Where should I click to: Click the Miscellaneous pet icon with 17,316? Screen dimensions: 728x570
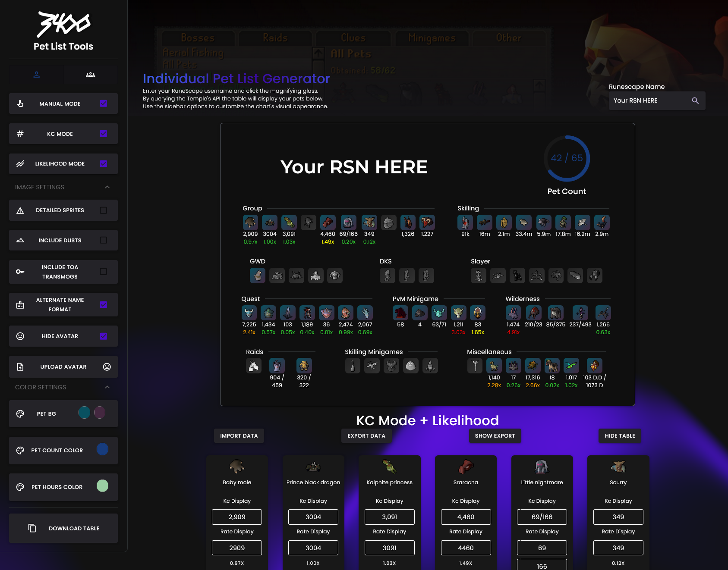[x=533, y=366]
